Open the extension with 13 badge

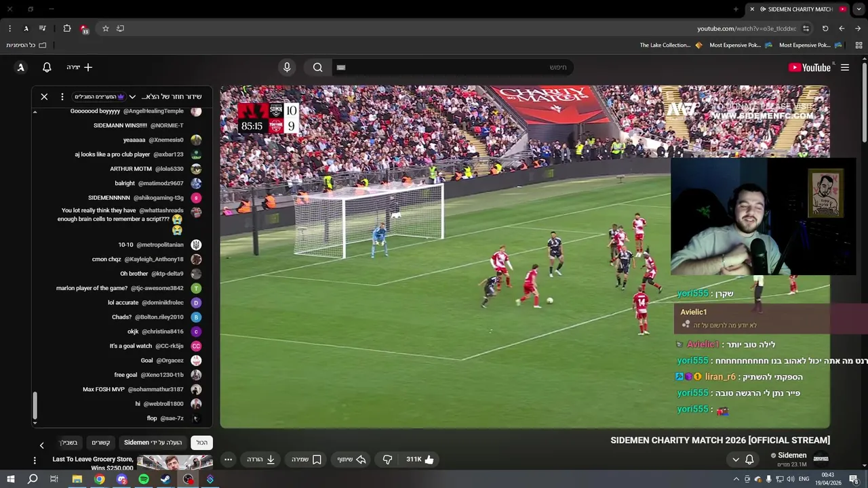tap(84, 28)
